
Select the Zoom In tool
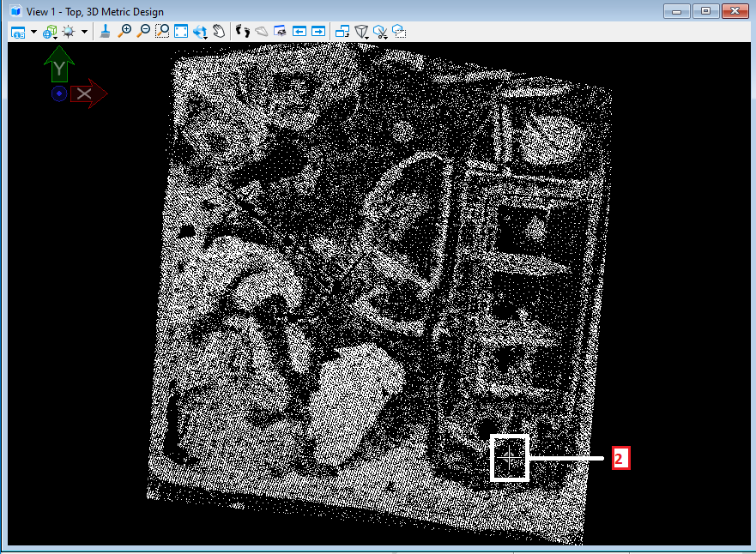[x=124, y=32]
